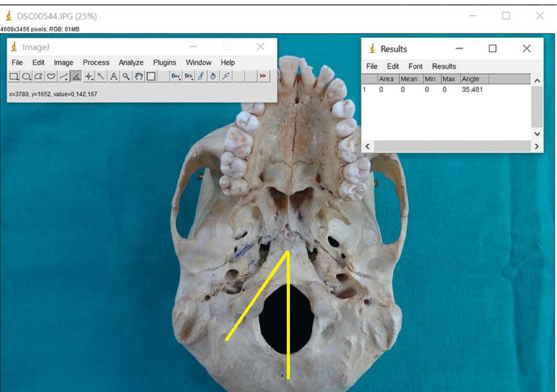Select the Wand tracing tool
This screenshot has width=557, height=392.
(101, 76)
